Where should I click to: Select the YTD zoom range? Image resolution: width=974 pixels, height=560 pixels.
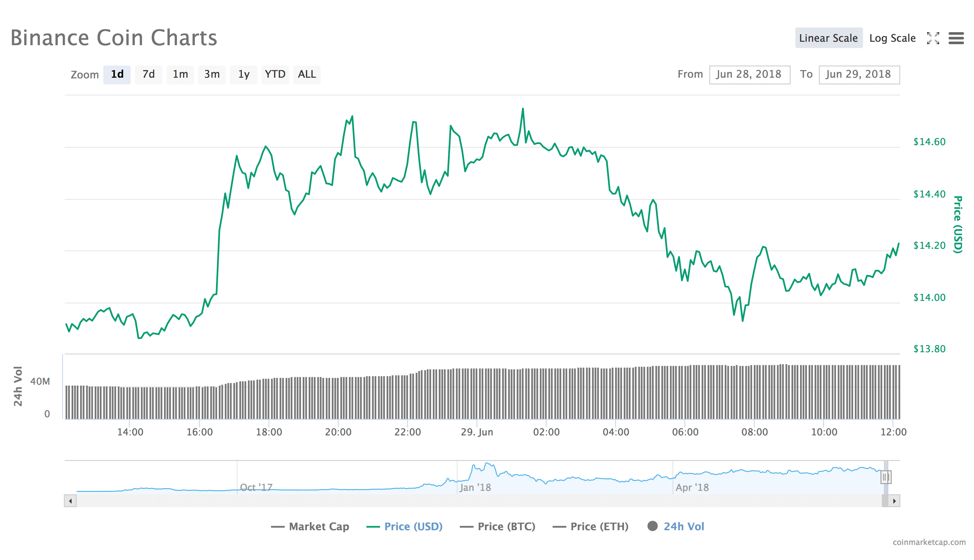[x=275, y=74]
